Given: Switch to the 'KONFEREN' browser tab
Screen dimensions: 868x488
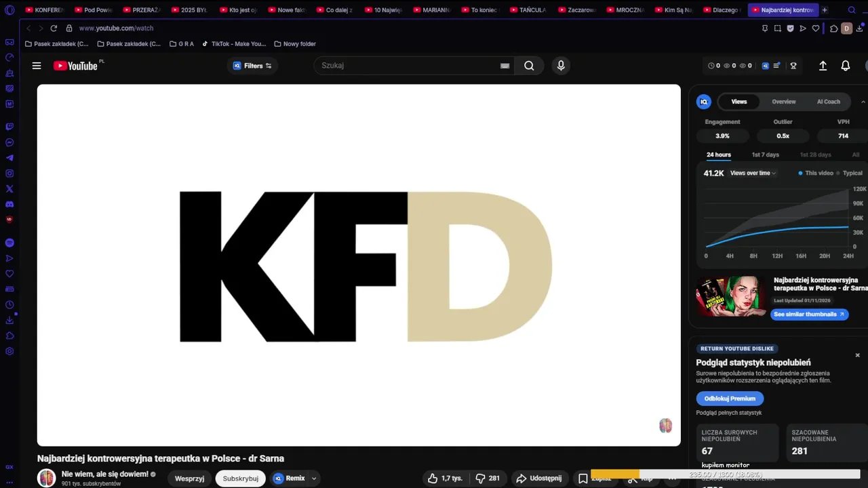Looking at the screenshot, I should 45,10.
